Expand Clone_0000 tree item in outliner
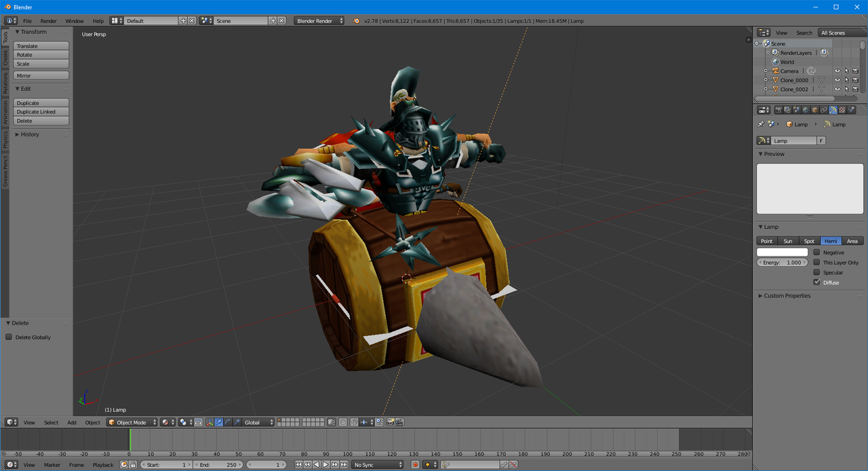 click(x=766, y=80)
